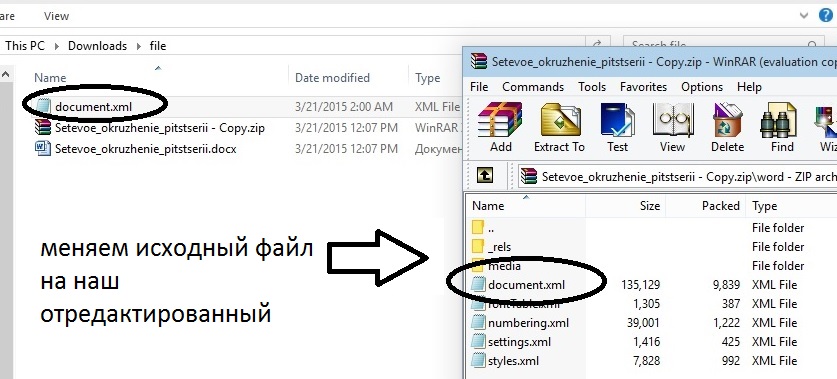
Task: Open the _rels folder in archive
Action: tap(499, 247)
